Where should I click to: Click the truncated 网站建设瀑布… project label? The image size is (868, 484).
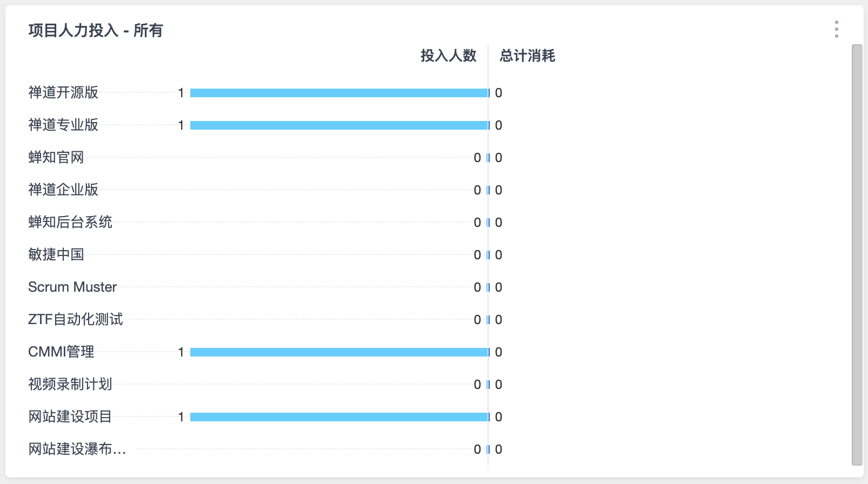(x=77, y=449)
